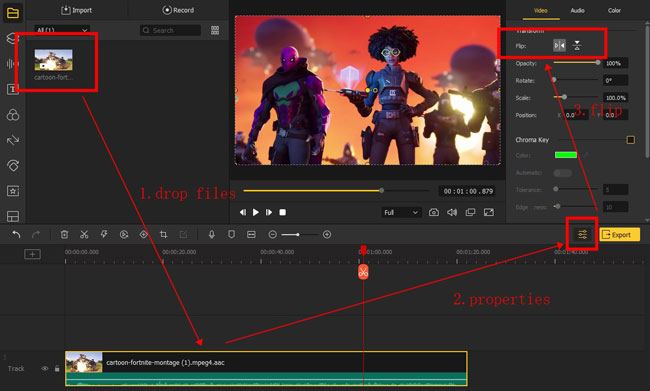650x391 pixels.
Task: Toggle preview volume speaker icon
Action: tap(452, 212)
